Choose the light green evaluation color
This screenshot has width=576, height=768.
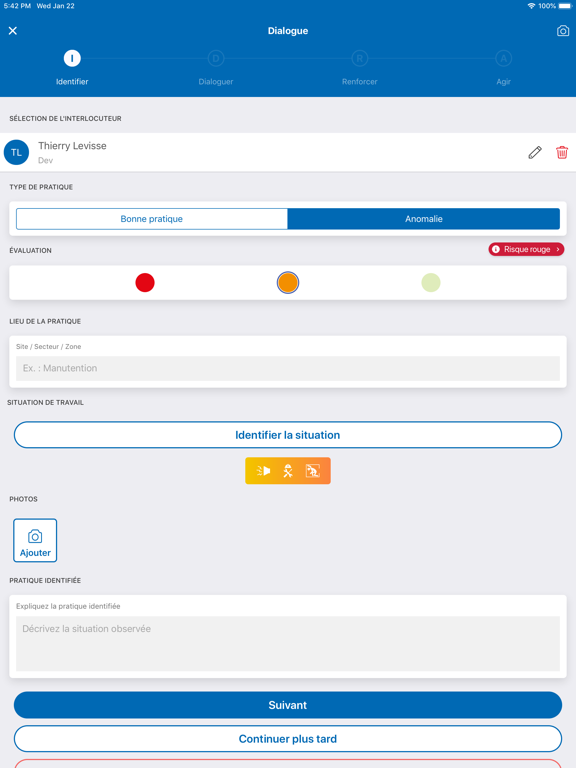point(431,283)
